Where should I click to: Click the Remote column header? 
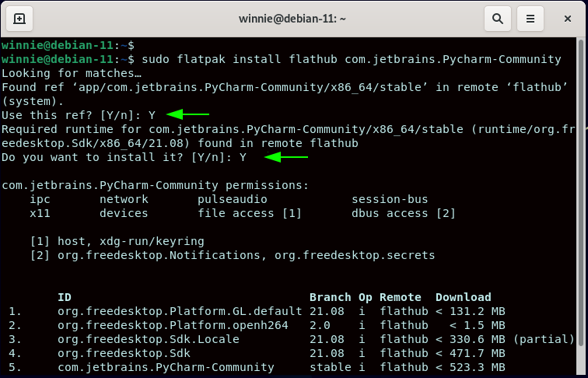click(x=401, y=297)
